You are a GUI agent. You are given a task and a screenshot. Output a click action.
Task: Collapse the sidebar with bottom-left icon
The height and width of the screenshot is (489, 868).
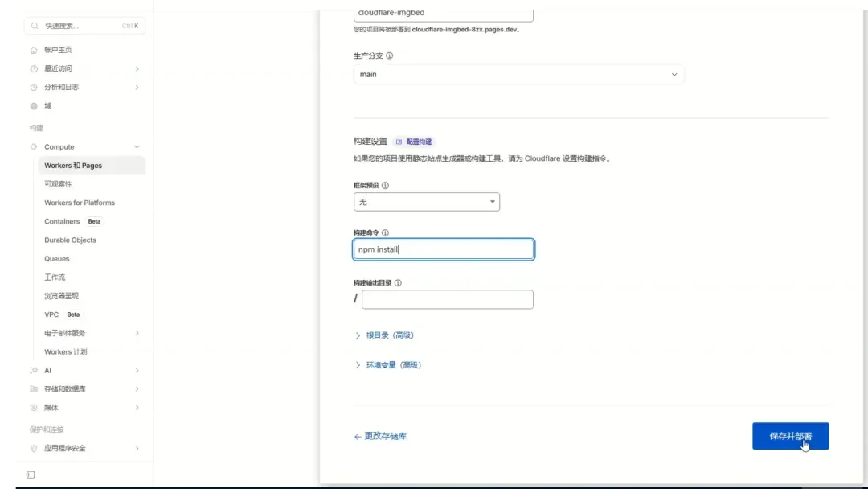pos(30,475)
